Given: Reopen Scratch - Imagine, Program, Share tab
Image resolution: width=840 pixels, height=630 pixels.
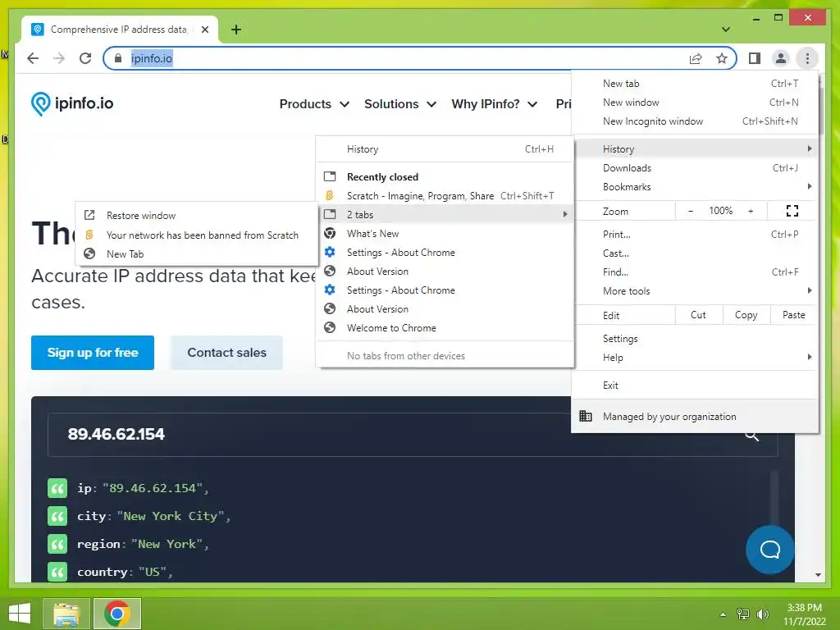Looking at the screenshot, I should click(x=445, y=195).
